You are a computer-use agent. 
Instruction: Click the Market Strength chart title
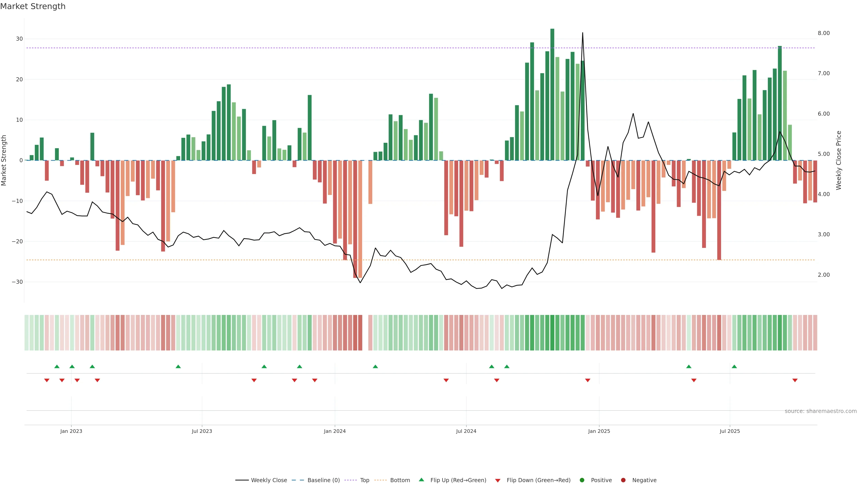(x=33, y=6)
